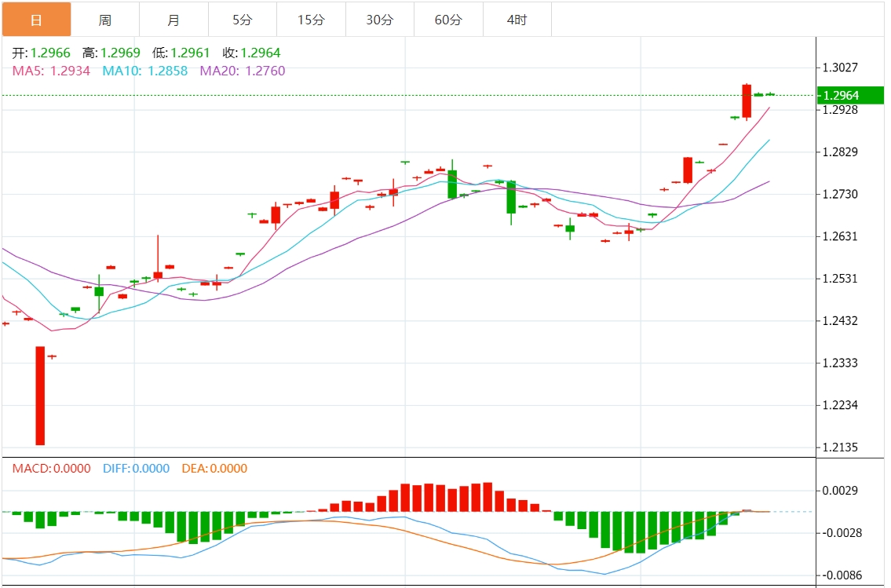This screenshot has width=891, height=588.
Task: Click the tall red candlestick at the chart's low
Action: [x=40, y=396]
